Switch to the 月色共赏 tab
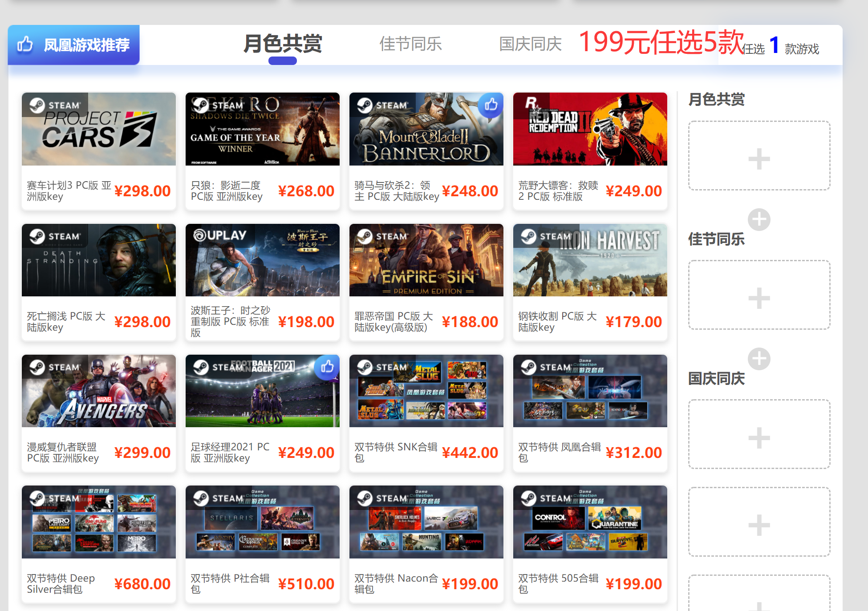 point(283,44)
